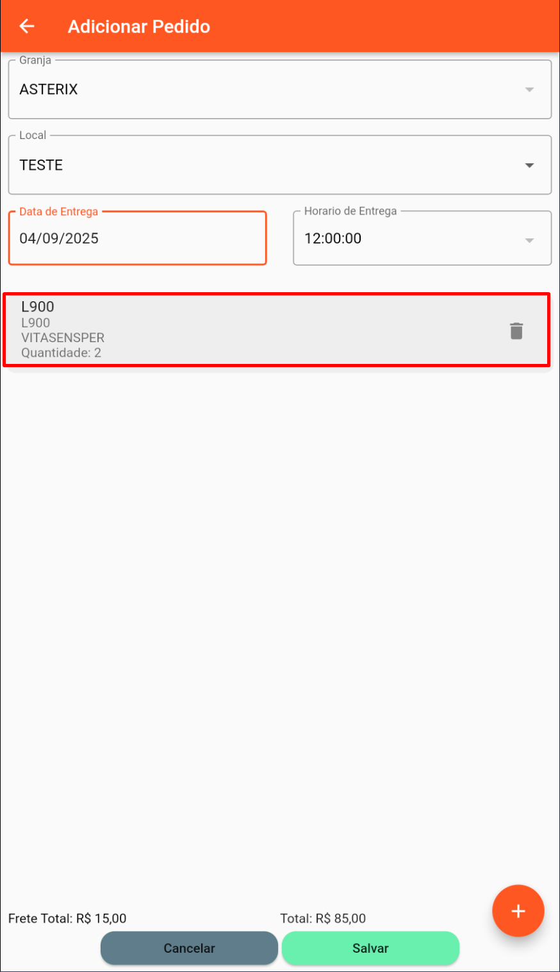
Task: Expand the Granja dropdown arrow
Action: (x=529, y=90)
